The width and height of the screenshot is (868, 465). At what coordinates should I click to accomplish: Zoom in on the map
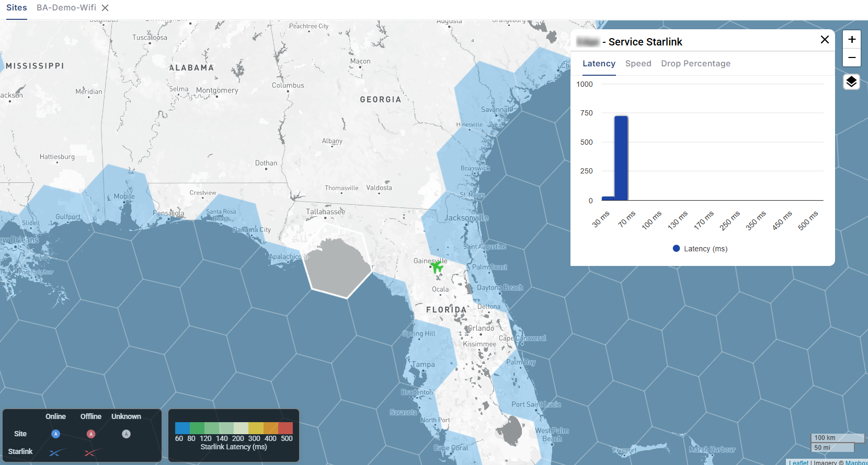[852, 39]
